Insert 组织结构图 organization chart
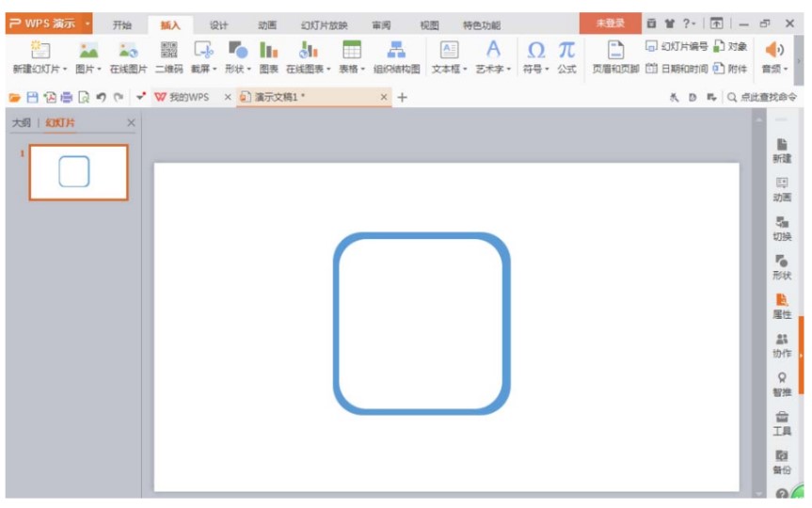Viewport: 812px width, 508px height. click(x=396, y=56)
